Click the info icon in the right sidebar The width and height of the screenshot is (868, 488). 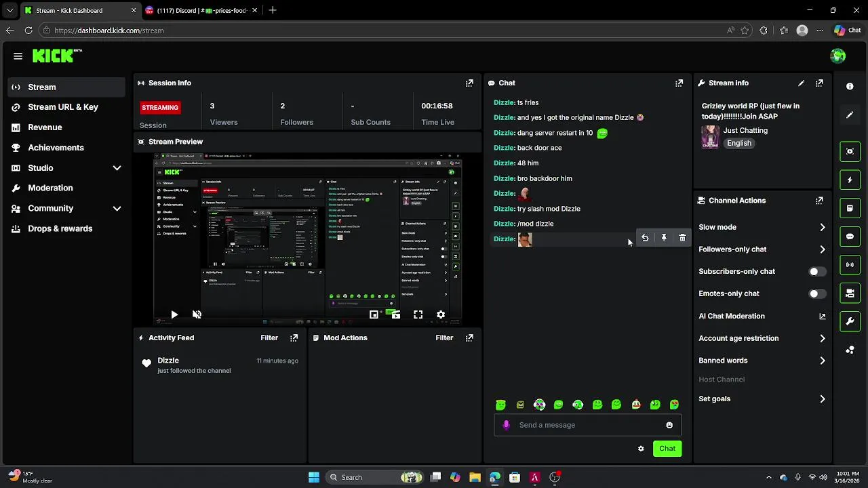pyautogui.click(x=850, y=87)
